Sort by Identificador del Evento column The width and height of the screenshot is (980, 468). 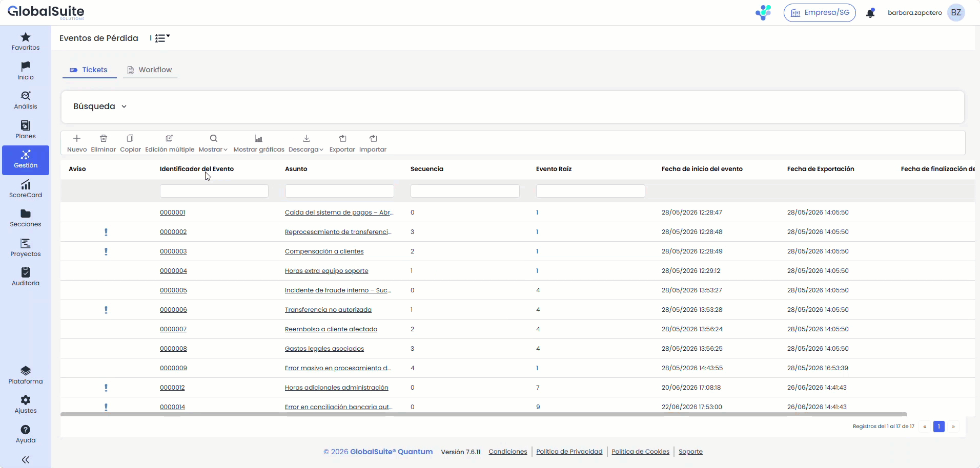[x=197, y=169]
